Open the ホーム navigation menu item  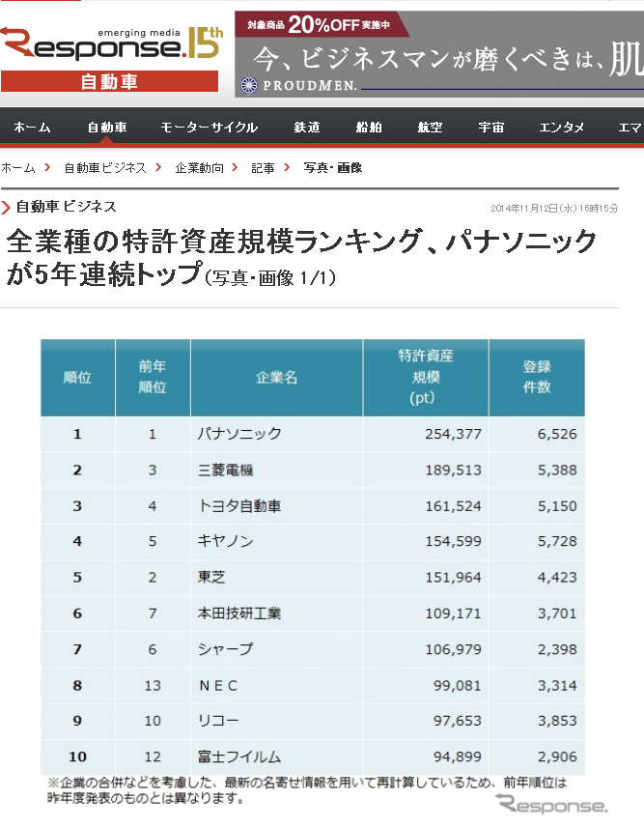[32, 128]
